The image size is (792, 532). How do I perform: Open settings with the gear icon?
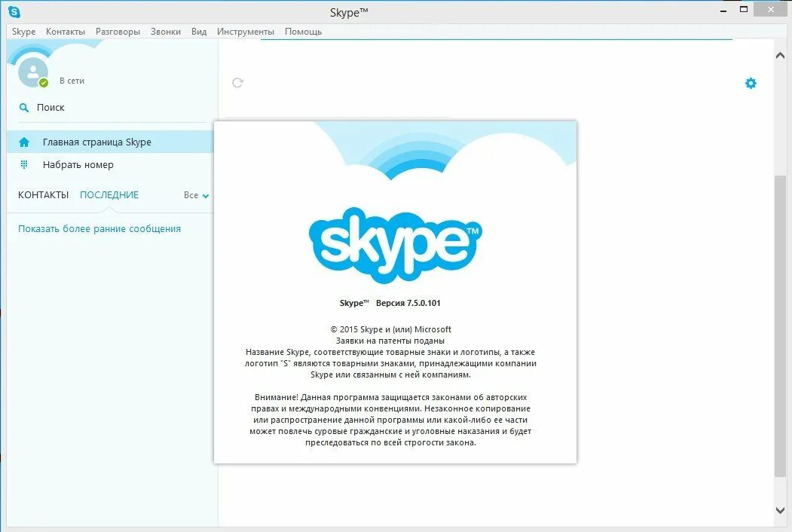pyautogui.click(x=751, y=83)
